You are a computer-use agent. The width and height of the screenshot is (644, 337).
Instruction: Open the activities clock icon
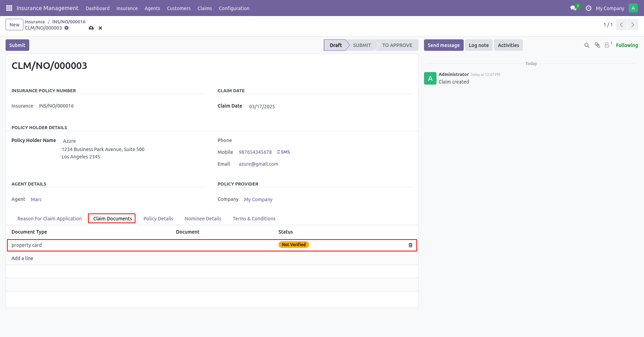pos(589,8)
